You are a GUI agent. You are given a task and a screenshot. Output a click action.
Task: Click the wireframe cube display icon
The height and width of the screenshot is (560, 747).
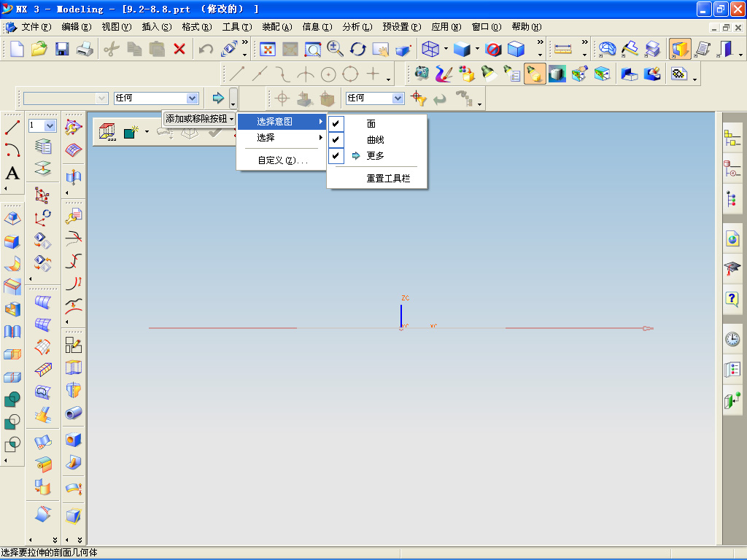[x=430, y=49]
